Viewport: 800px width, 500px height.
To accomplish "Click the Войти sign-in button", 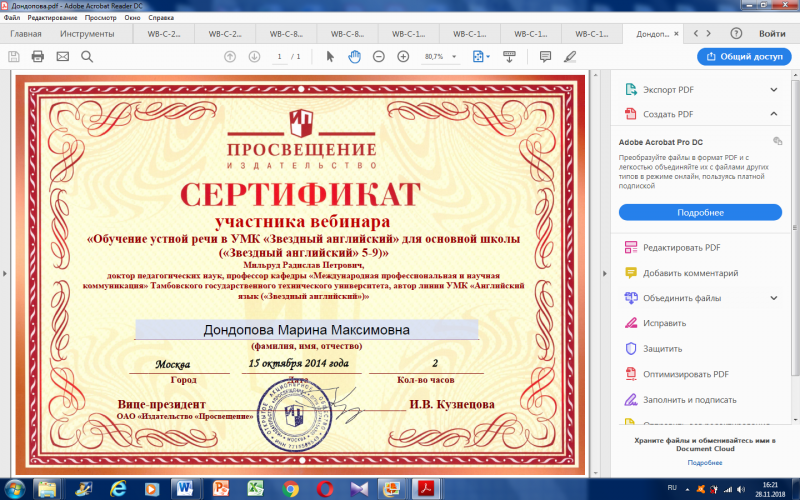I will (x=772, y=34).
